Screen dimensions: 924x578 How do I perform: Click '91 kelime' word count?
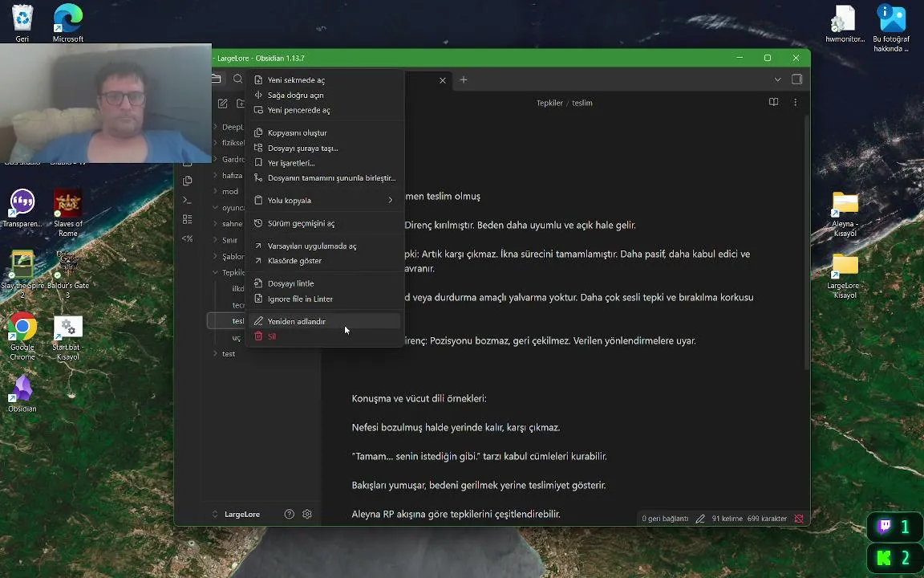click(x=727, y=519)
